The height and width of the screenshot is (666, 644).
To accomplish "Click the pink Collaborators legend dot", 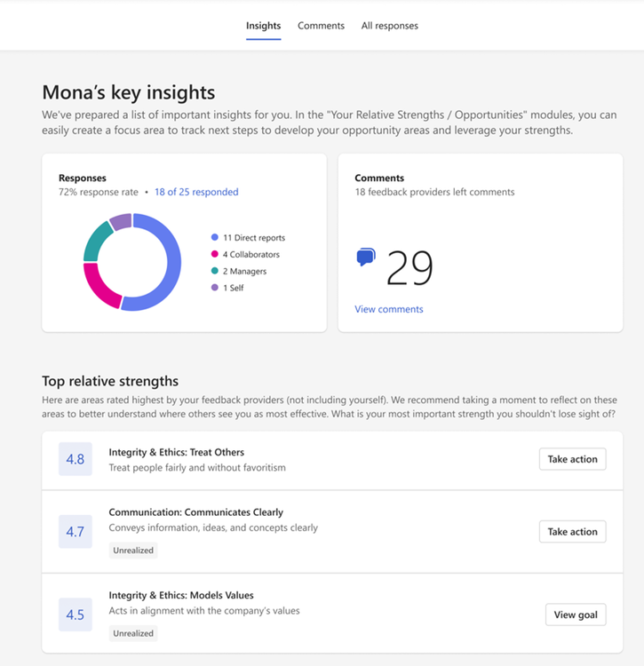I will (x=215, y=255).
